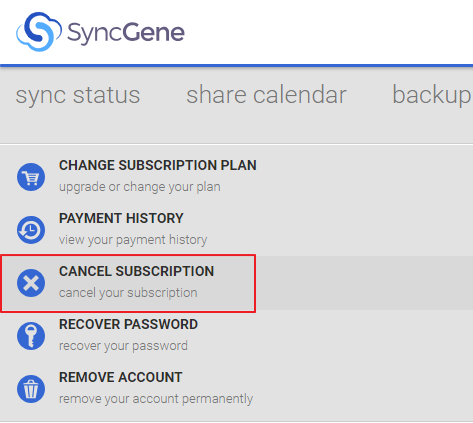Click the SyncGene wordmark text
Screen dimensions: 473x423
(x=126, y=33)
